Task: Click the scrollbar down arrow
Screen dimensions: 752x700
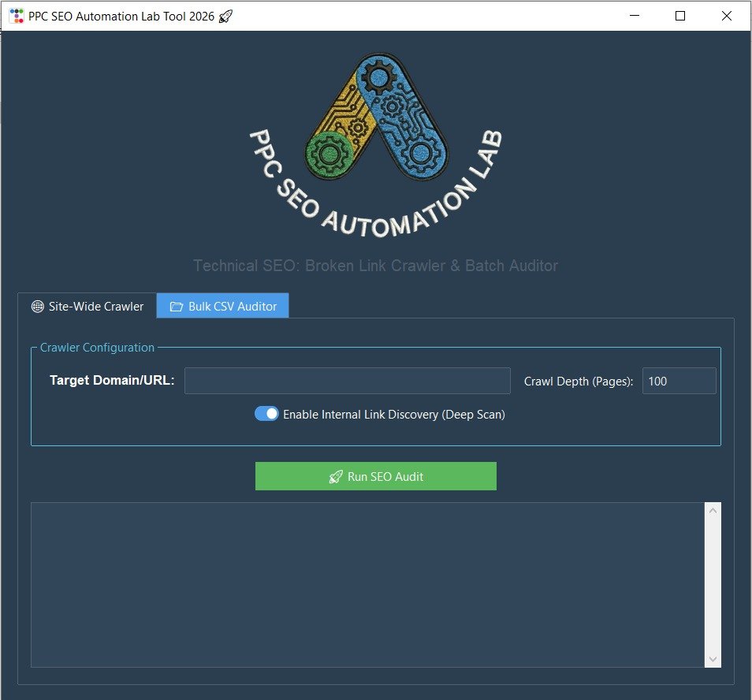Action: tap(713, 659)
